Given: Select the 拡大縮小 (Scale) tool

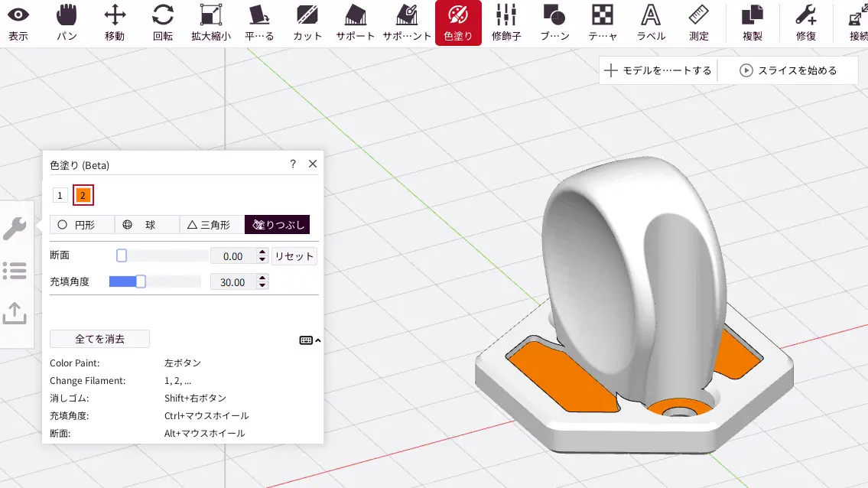Looking at the screenshot, I should [210, 22].
